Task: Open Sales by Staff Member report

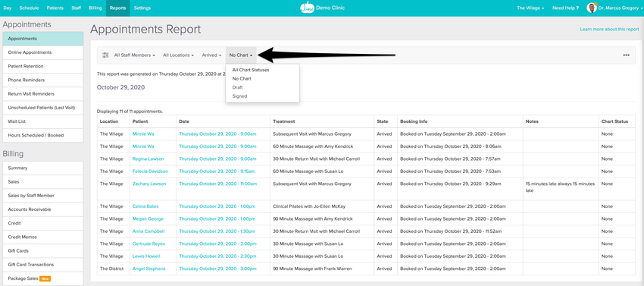Action: (x=42, y=196)
